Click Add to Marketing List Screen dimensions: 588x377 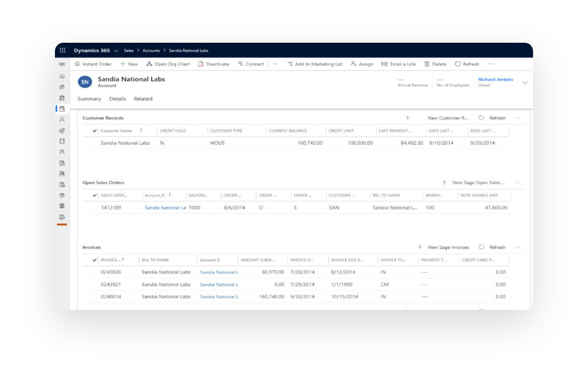point(315,64)
